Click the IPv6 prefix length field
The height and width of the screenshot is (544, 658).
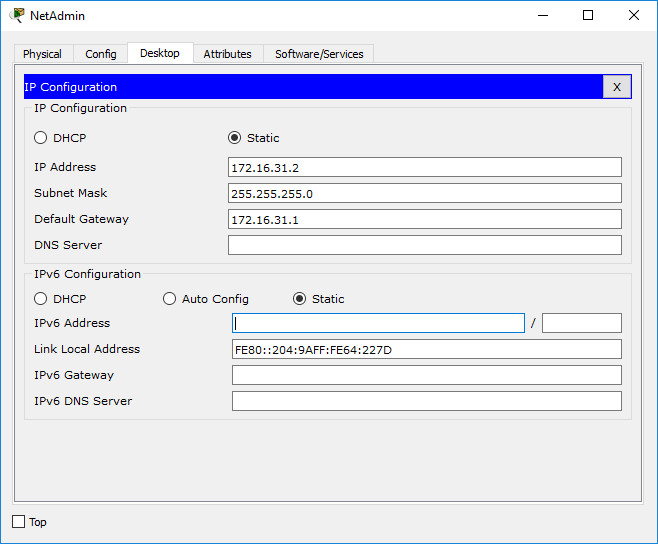click(x=582, y=323)
